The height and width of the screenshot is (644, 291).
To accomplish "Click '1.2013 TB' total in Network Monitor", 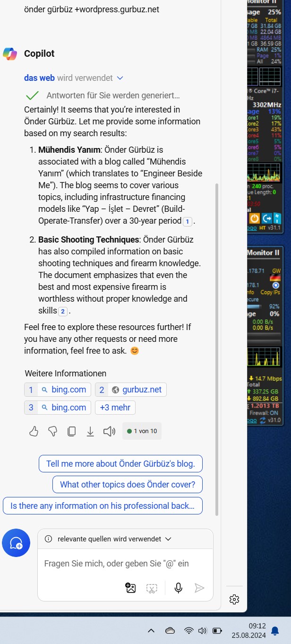I will pos(266,406).
